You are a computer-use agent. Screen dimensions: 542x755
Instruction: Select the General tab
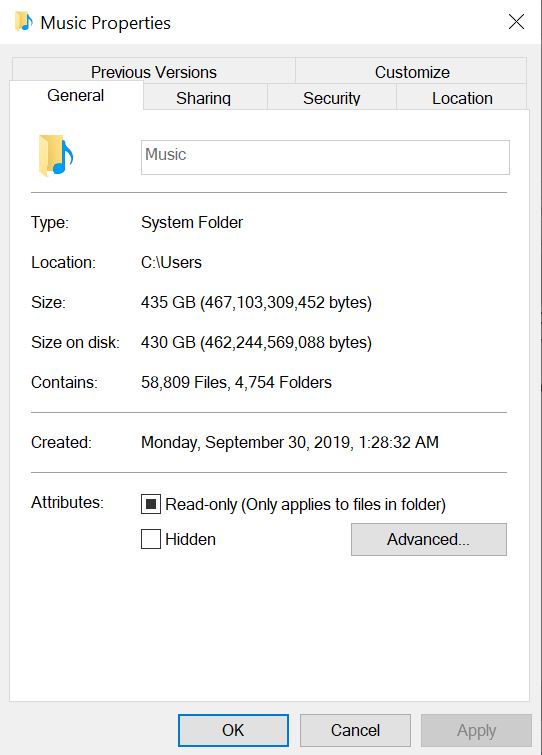pos(76,95)
